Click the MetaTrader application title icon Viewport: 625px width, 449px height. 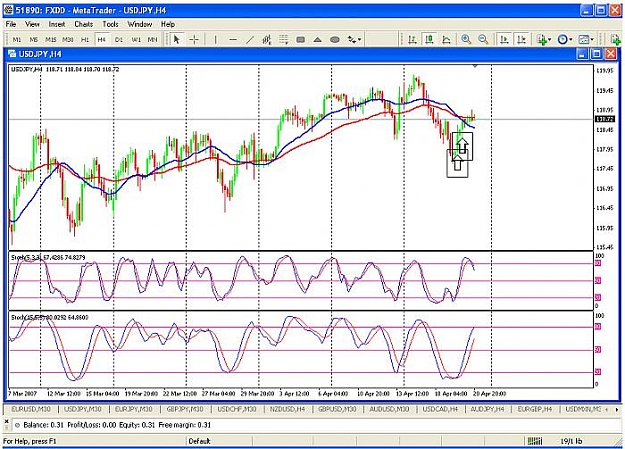[8, 10]
